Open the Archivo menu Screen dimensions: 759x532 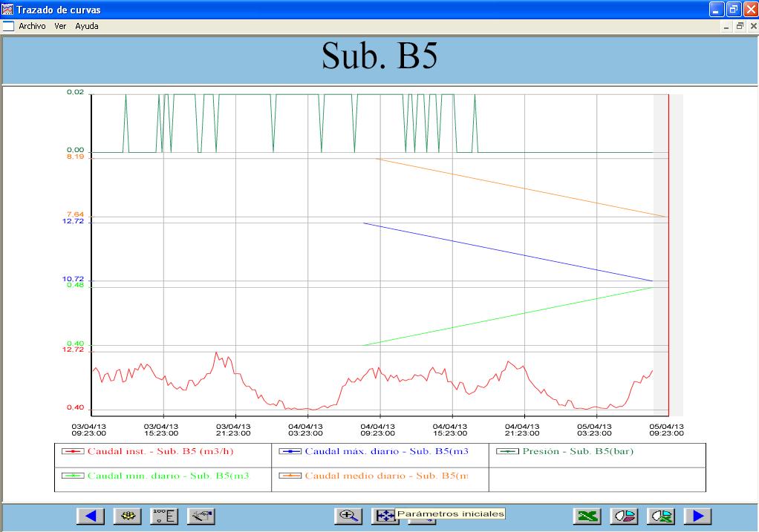(x=32, y=26)
